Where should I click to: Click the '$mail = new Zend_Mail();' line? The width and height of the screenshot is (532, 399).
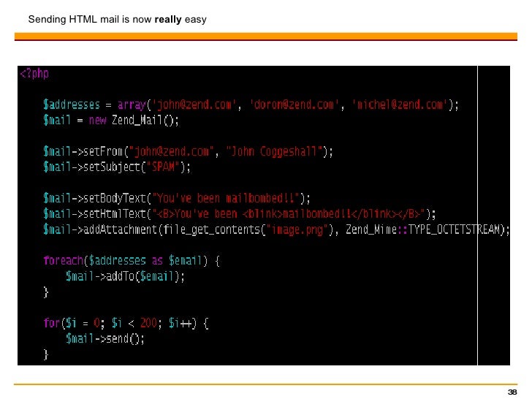[111, 120]
